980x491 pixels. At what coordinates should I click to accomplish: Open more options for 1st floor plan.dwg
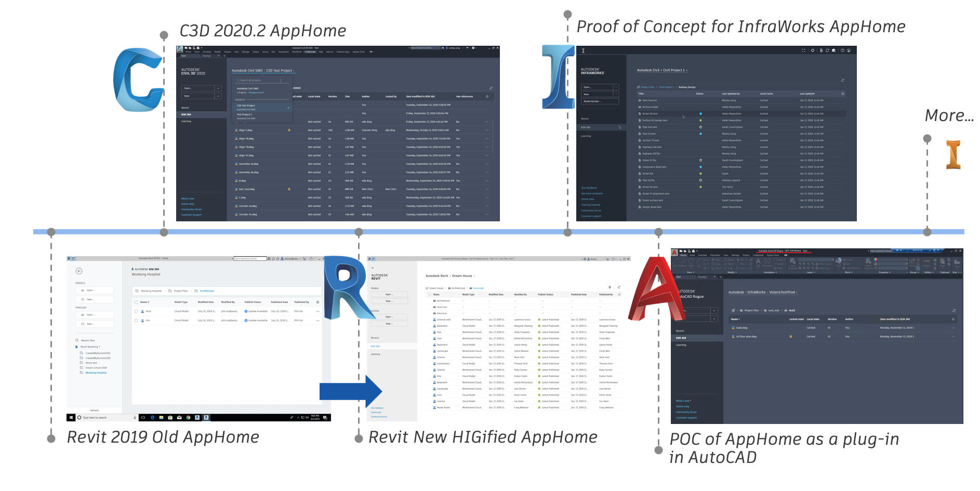(953, 337)
